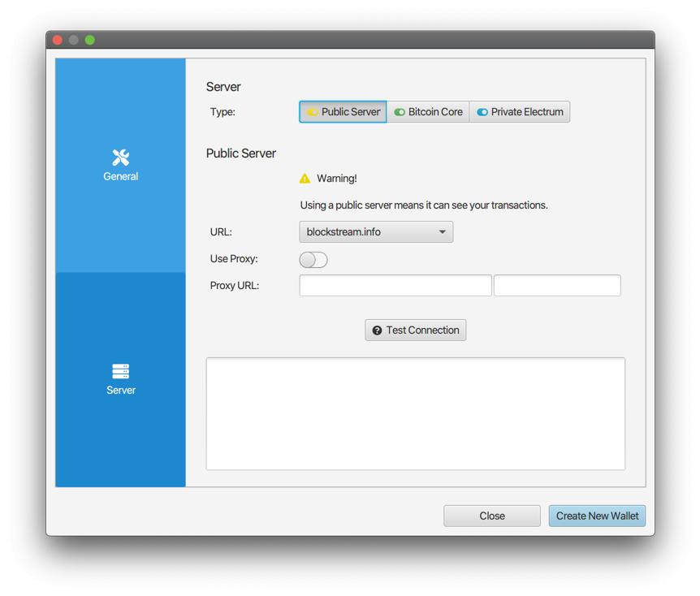
Task: Toggle the Use Proxy switch
Action: pyautogui.click(x=313, y=259)
